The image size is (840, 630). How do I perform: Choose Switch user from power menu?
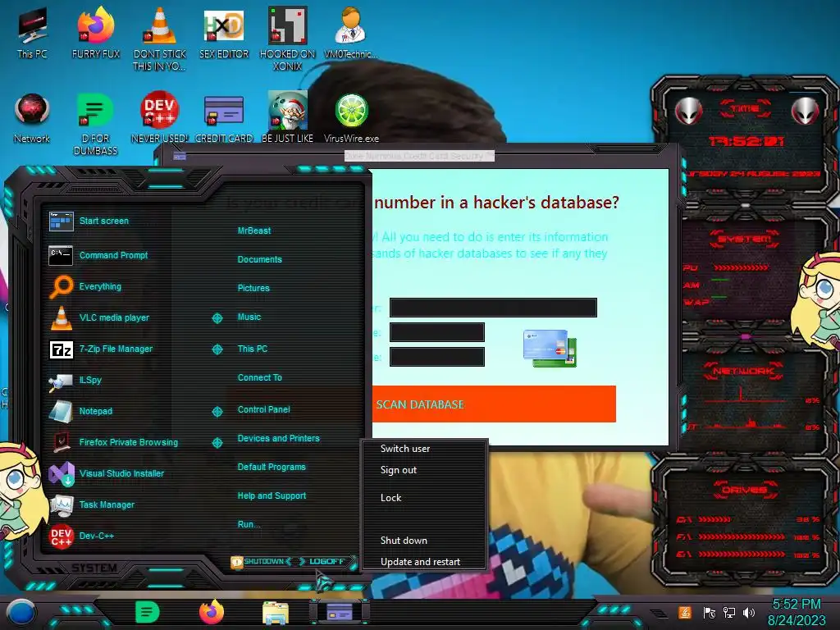coord(405,449)
